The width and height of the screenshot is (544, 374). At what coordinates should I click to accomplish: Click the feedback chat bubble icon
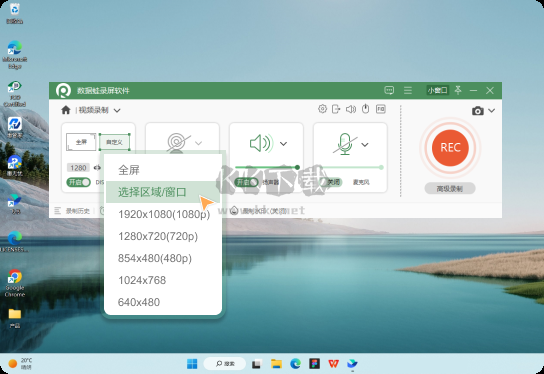coord(389,90)
